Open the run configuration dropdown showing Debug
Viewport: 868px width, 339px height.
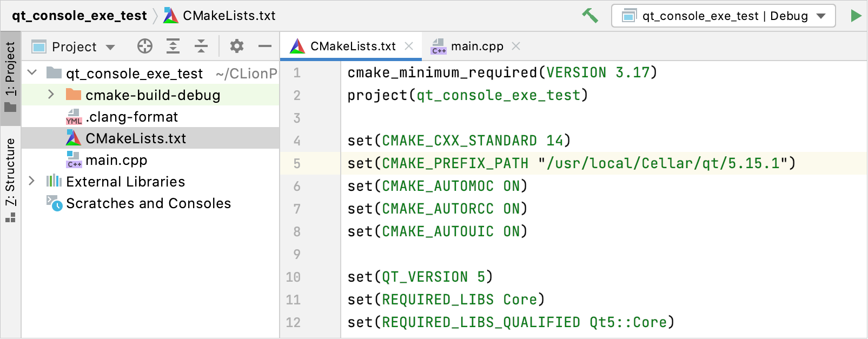click(724, 16)
